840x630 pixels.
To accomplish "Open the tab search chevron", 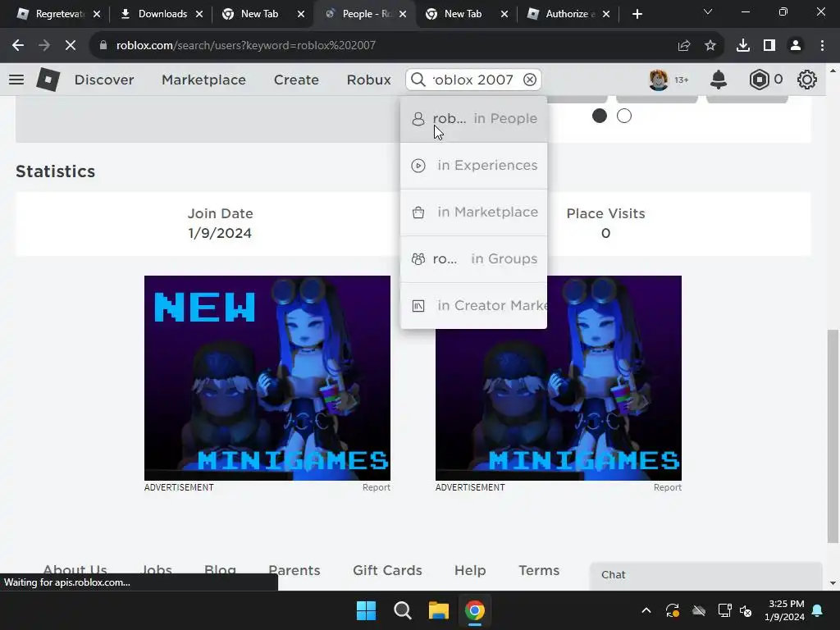I will (x=708, y=11).
